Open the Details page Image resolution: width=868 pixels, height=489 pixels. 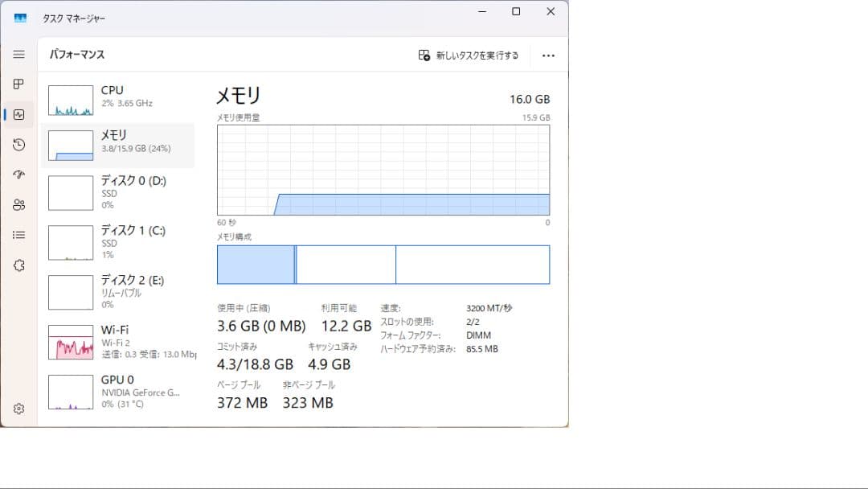(x=18, y=234)
